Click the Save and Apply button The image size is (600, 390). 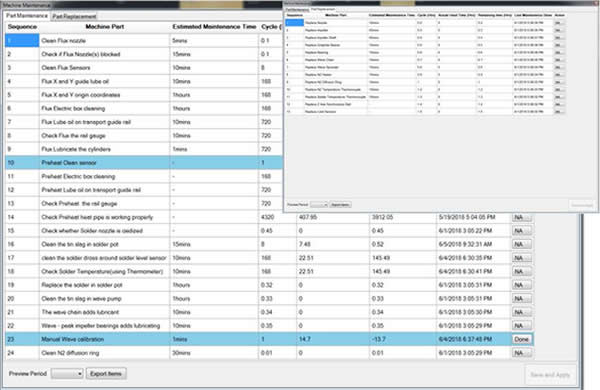point(550,375)
